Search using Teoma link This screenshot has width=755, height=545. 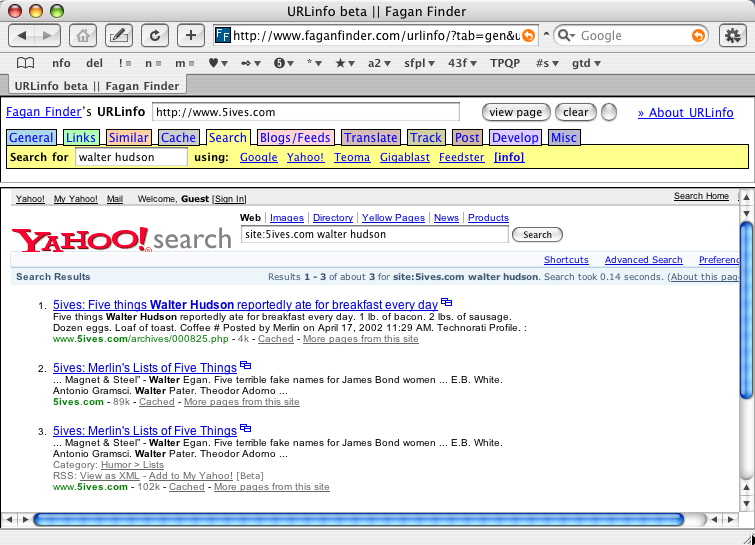(x=352, y=157)
